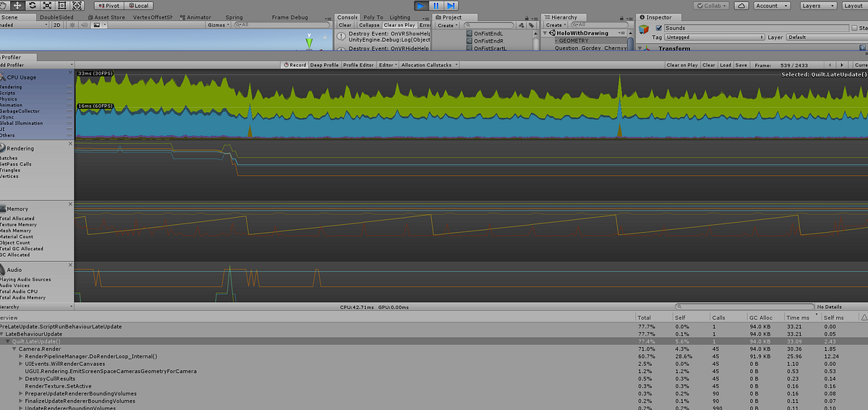Toggle Deep Profile mode
Viewport: 868px width, 410px height.
[324, 65]
